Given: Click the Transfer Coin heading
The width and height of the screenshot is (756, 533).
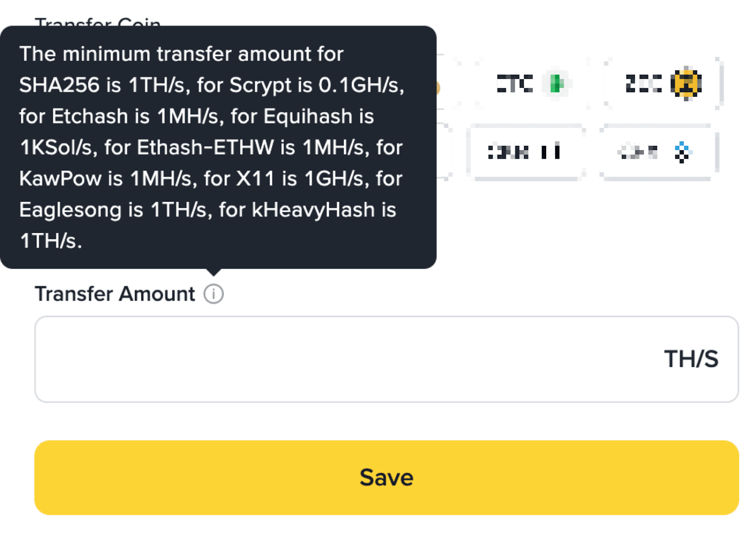Looking at the screenshot, I should 98,21.
